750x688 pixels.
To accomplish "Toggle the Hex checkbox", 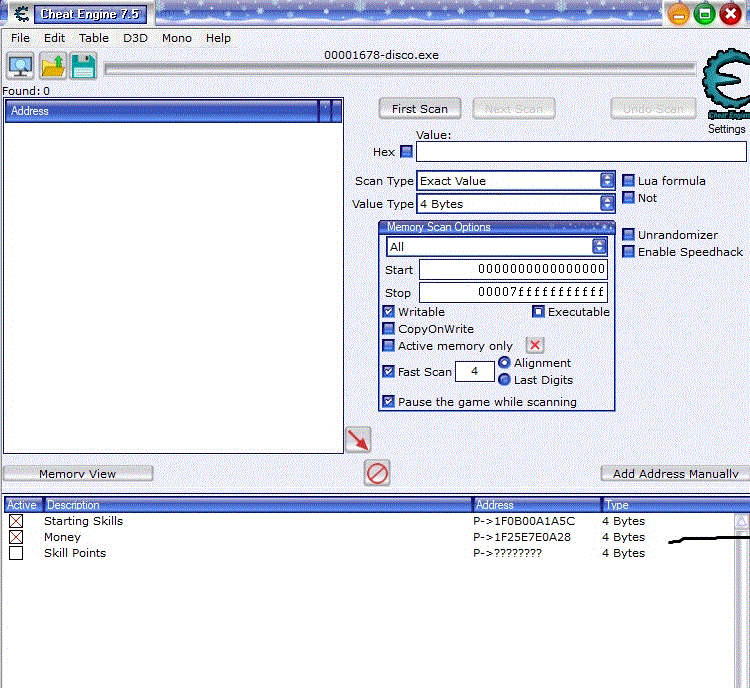I will [406, 152].
